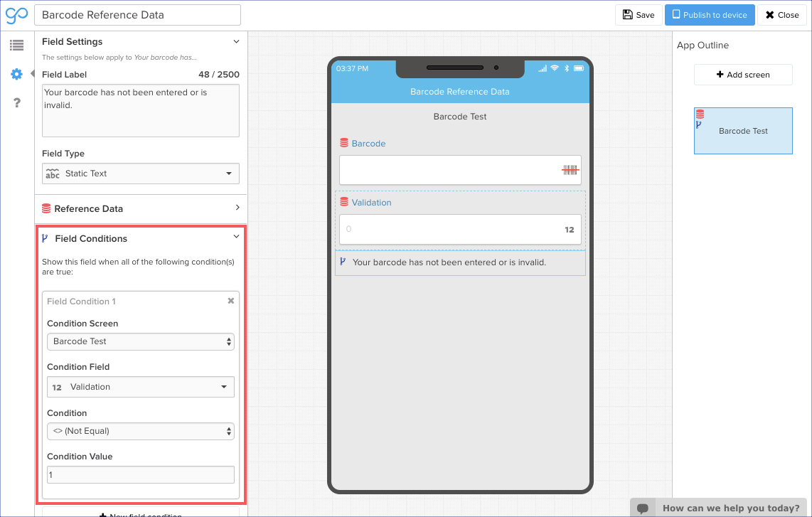This screenshot has height=517, width=812.
Task: Click the reference data icon beside Validation
Action: point(344,203)
